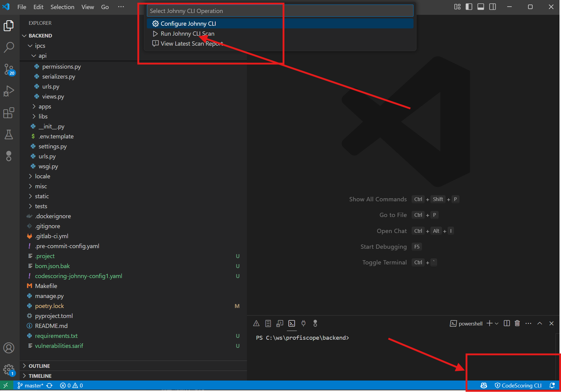Create a new terminal with plus icon
Viewport: 561px width, 392px height.
tap(489, 323)
